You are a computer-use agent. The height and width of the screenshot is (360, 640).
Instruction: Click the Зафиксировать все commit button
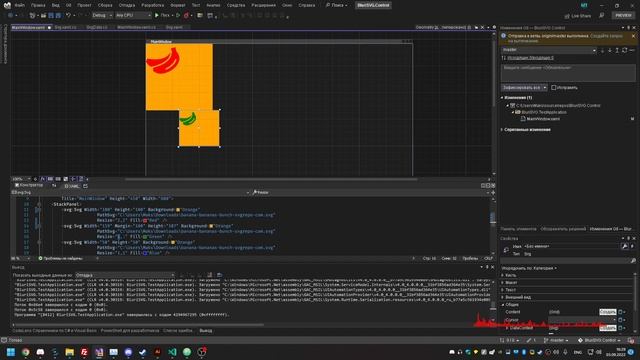click(521, 87)
